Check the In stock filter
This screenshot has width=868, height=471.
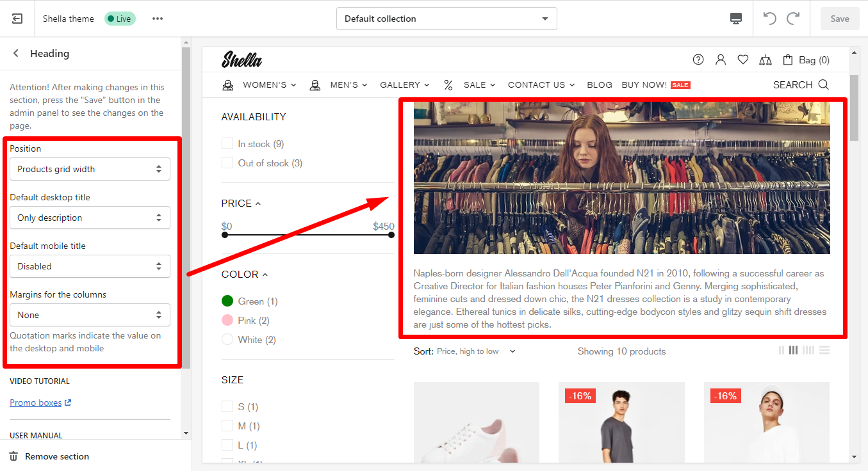pos(227,144)
